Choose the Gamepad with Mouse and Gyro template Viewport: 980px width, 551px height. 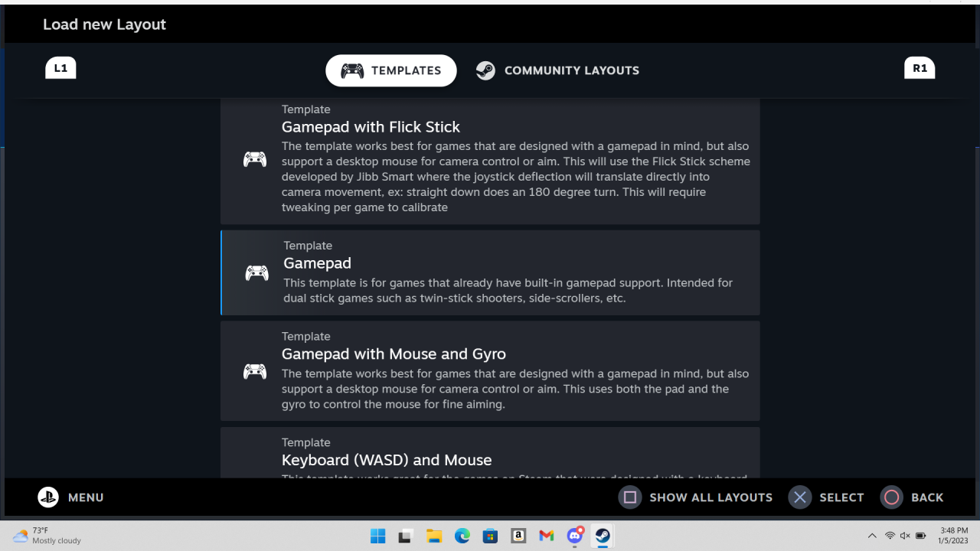click(x=490, y=371)
